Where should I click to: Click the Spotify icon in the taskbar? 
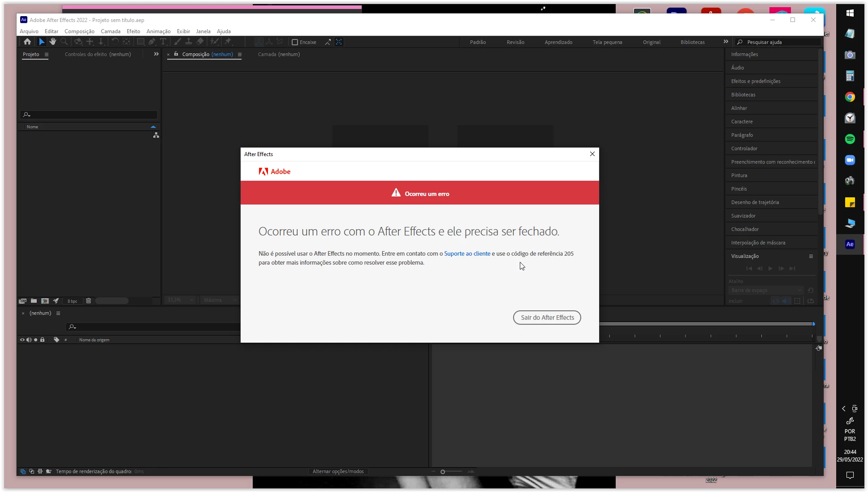tap(850, 139)
